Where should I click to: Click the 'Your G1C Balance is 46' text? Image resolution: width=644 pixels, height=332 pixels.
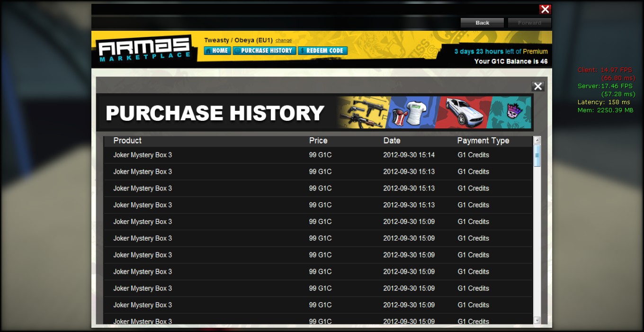coord(511,62)
